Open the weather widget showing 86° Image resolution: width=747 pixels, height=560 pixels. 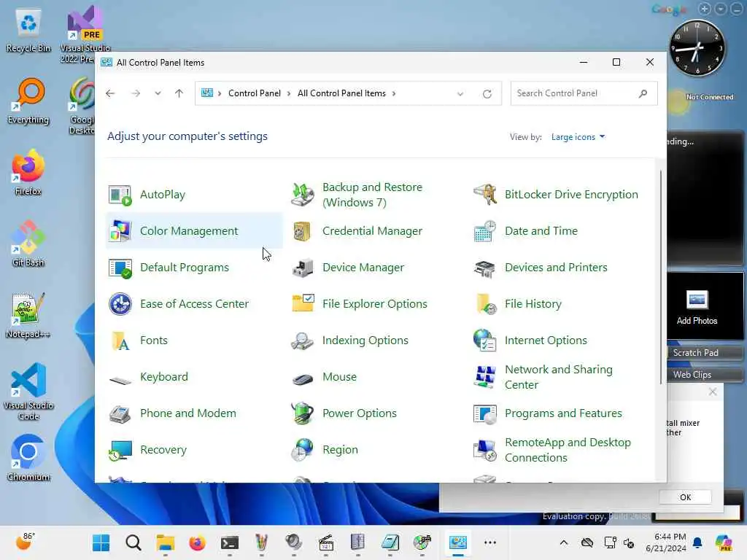(26, 542)
